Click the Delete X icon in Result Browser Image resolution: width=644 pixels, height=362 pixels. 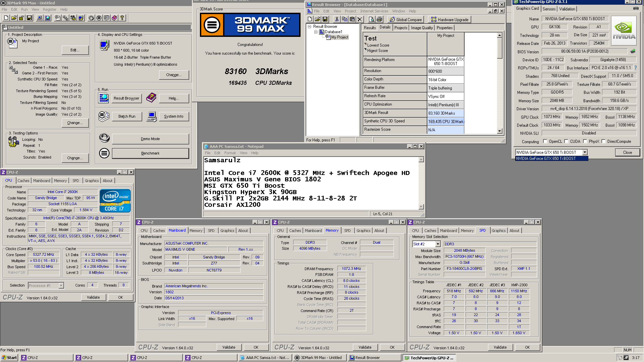point(360,19)
